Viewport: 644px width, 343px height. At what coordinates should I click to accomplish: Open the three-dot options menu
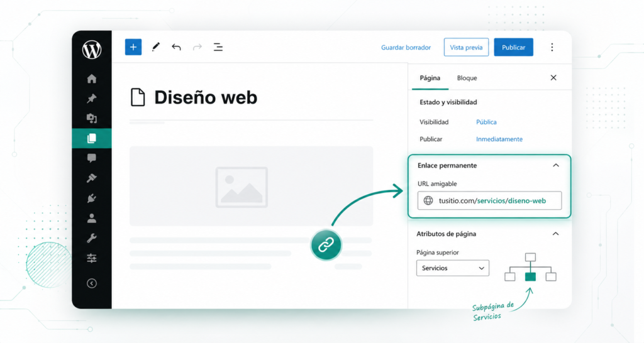[x=552, y=47]
